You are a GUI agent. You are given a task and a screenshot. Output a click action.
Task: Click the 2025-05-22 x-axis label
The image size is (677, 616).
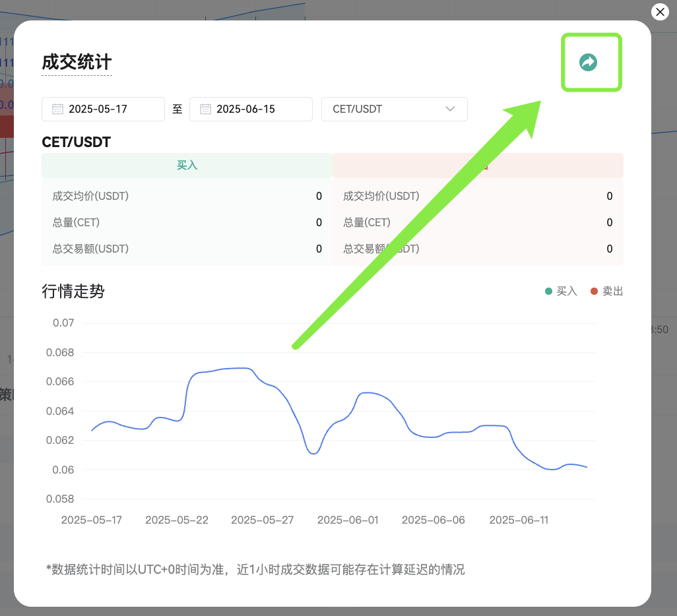pyautogui.click(x=177, y=520)
